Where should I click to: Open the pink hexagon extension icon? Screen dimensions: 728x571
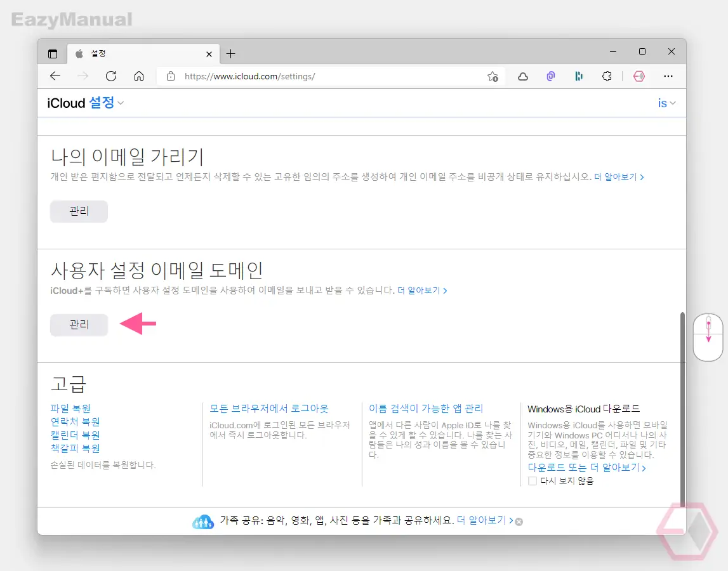[639, 77]
